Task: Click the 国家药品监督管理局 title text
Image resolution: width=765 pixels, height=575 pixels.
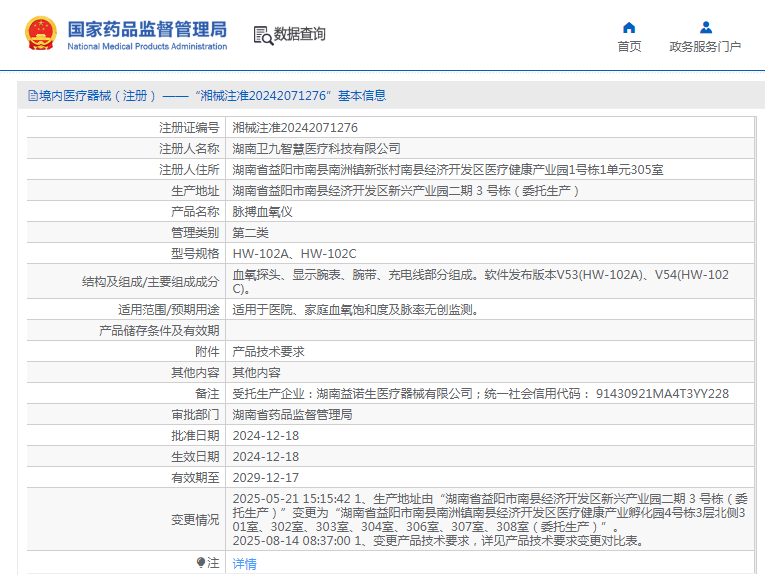Action: pos(147,28)
